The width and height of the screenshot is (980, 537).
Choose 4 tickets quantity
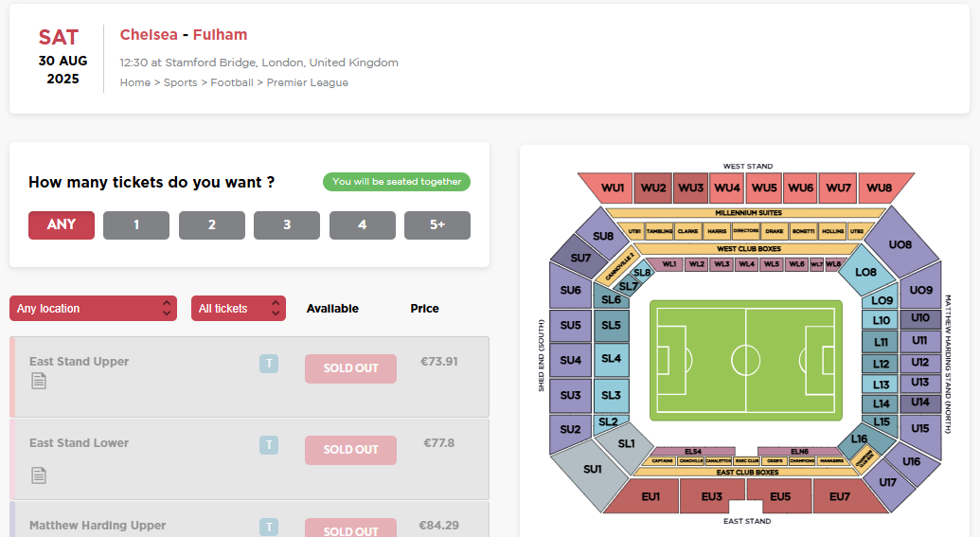pyautogui.click(x=362, y=225)
